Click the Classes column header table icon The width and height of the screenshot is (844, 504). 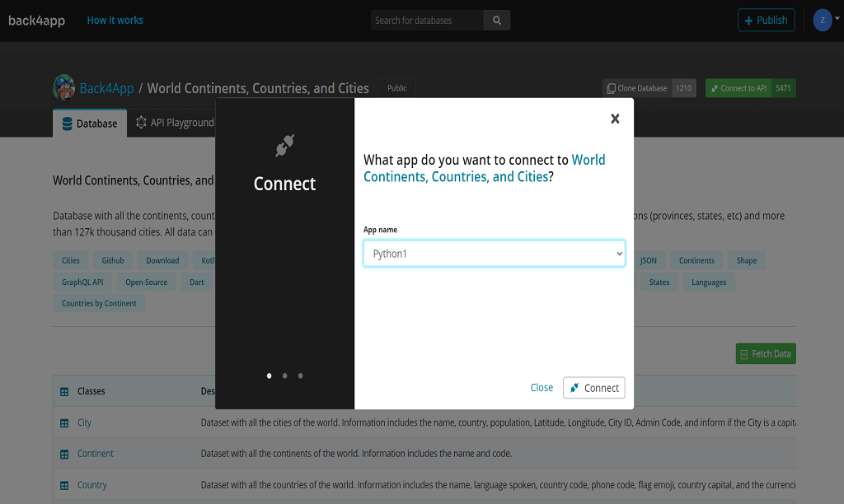click(64, 391)
